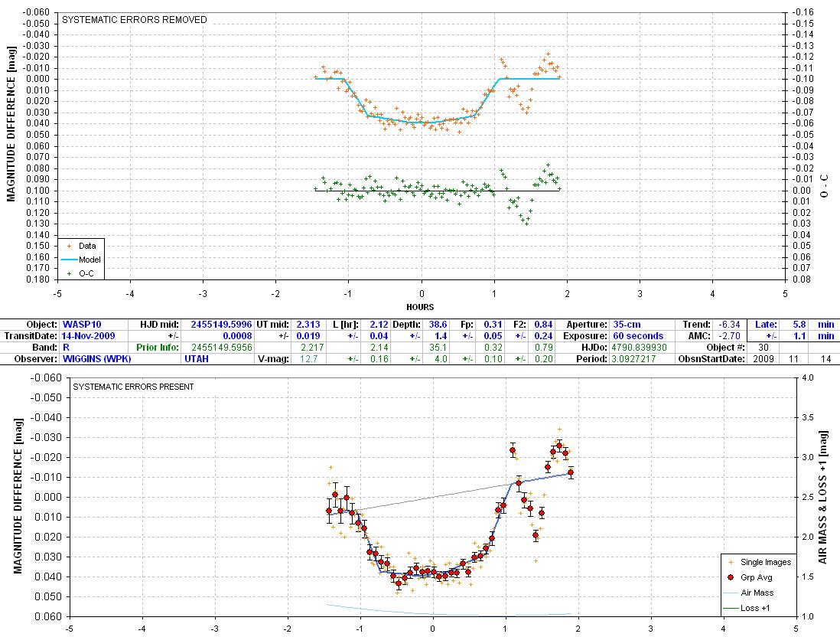This screenshot has height=637, width=840.
Task: Click the Loss +1 legend entry
Action: 747,608
